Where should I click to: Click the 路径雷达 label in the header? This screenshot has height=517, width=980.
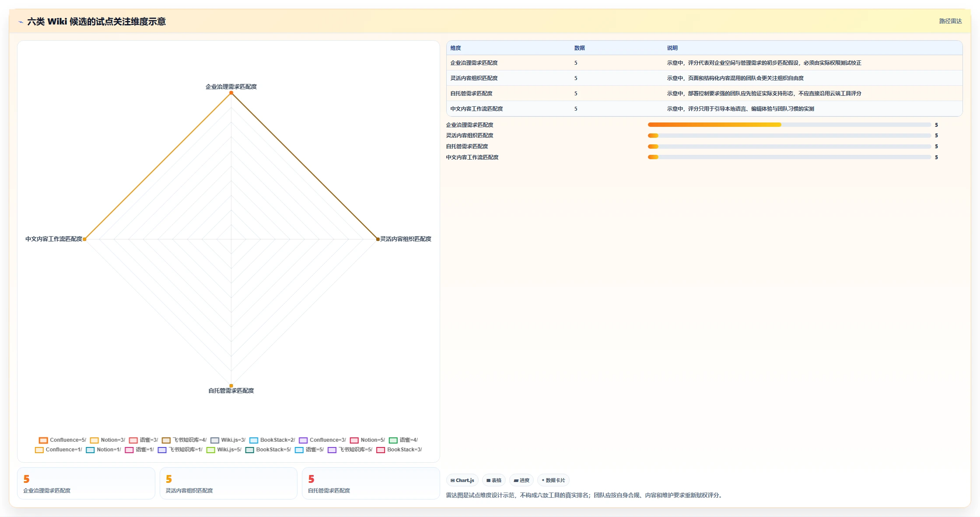coord(950,21)
